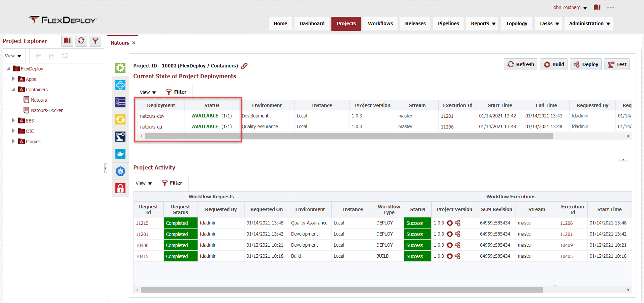Open the Workflows tab
Image resolution: width=644 pixels, height=303 pixels.
coord(380,23)
